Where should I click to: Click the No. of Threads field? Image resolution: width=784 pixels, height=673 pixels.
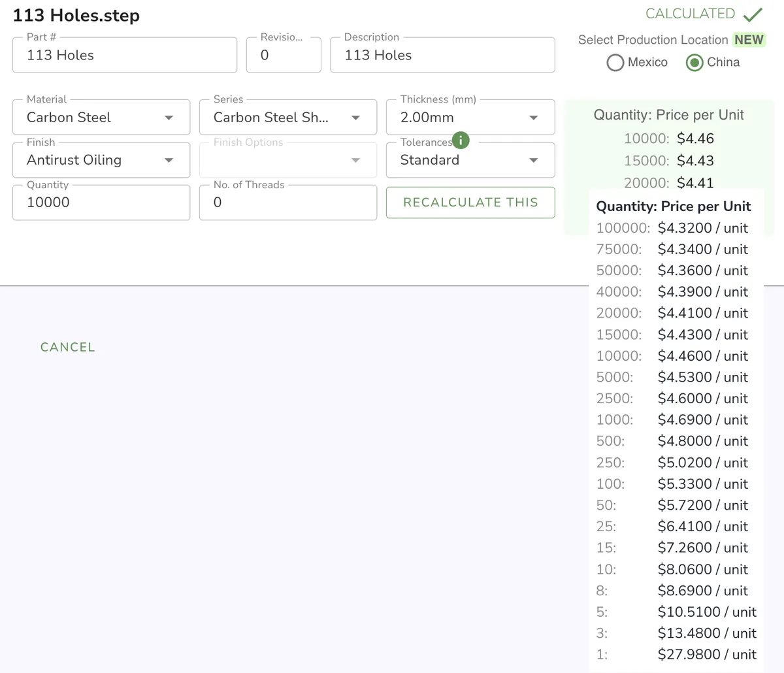coord(288,203)
